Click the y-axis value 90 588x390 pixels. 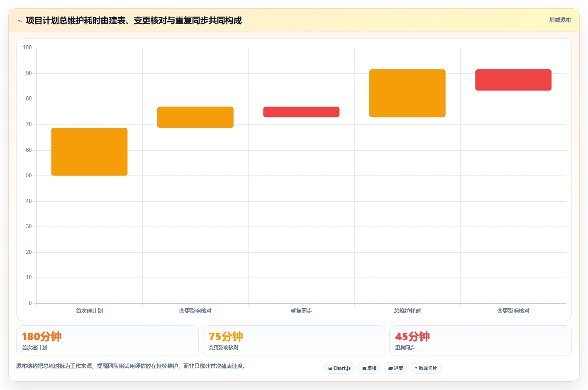[x=29, y=73]
